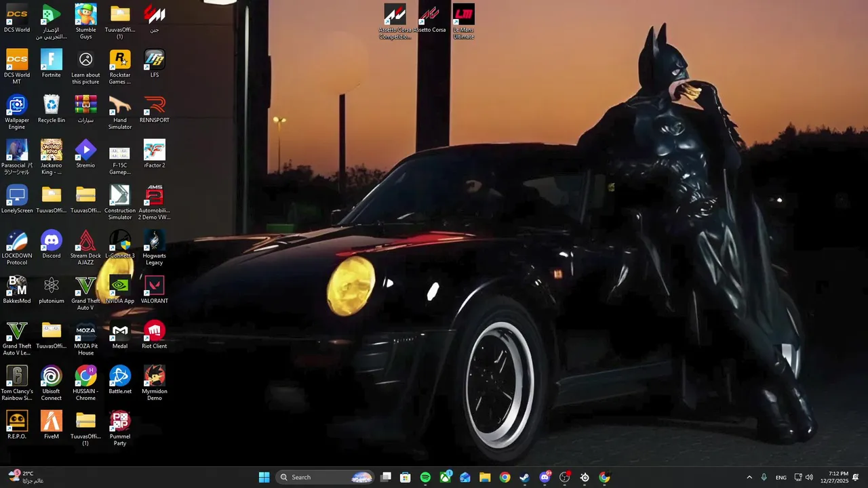
Task: Open Outlook from the taskbar
Action: [465, 477]
